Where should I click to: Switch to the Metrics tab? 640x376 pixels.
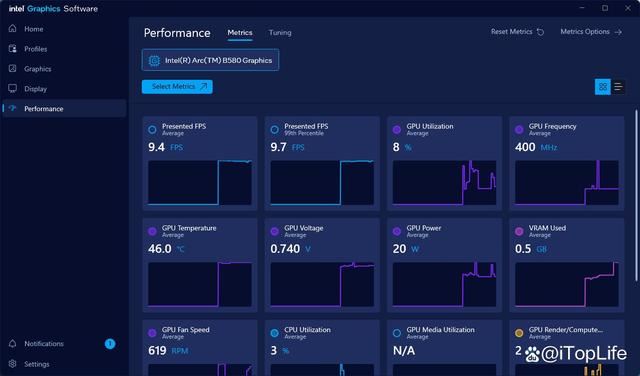pyautogui.click(x=240, y=33)
